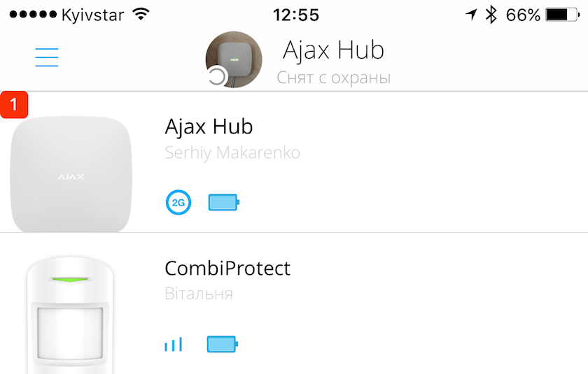Tap the round Ajax Hub avatar photo
Screen dimensions: 588x374
pyautogui.click(x=234, y=59)
